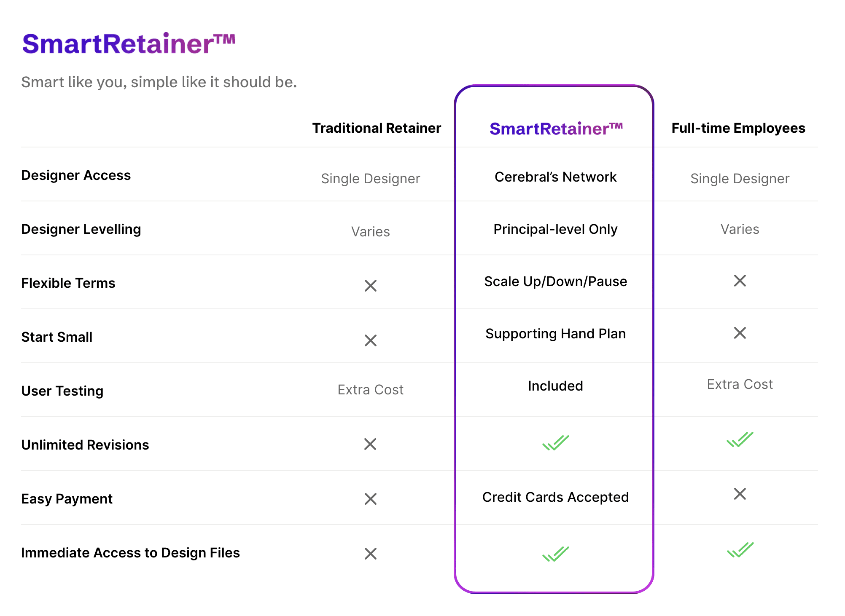Screen dimensions: 845x616
Task: Click green double-check for Full-time Employees Unlimited Revisions
Action: tap(740, 439)
